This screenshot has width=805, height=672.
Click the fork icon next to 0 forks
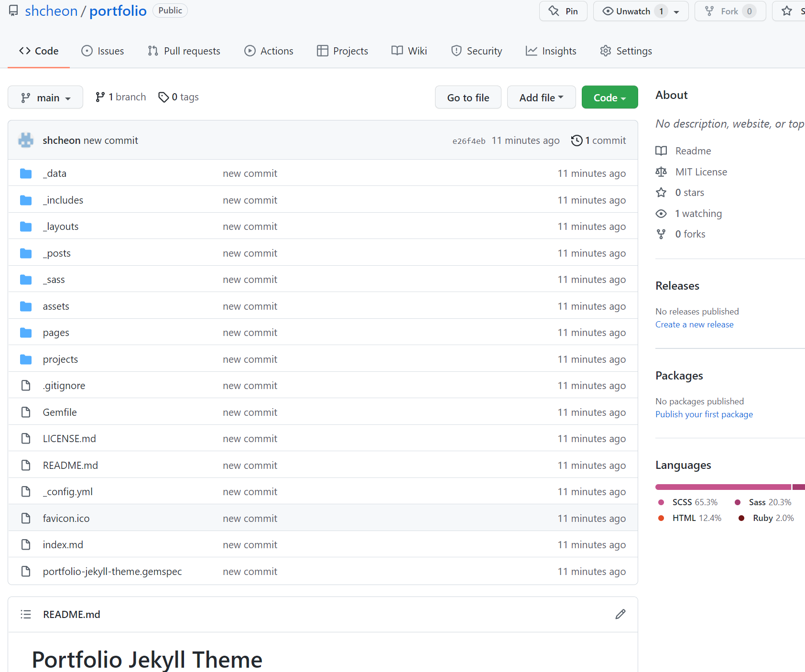pyautogui.click(x=661, y=234)
